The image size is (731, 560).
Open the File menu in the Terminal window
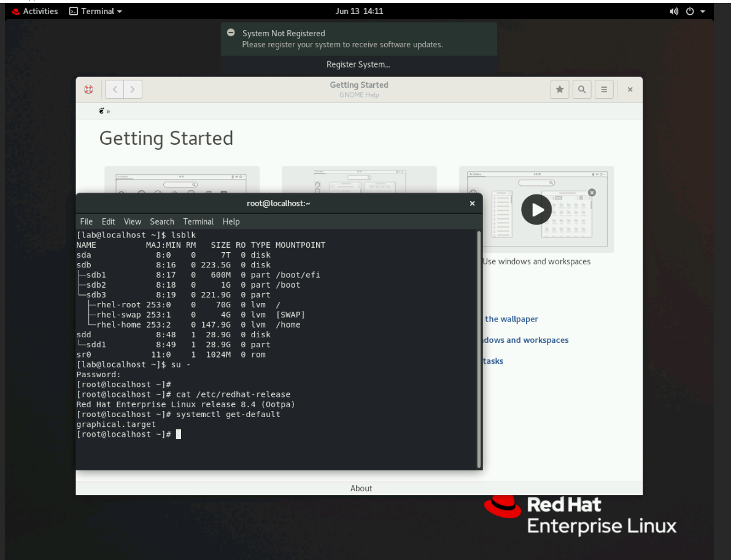pos(86,221)
